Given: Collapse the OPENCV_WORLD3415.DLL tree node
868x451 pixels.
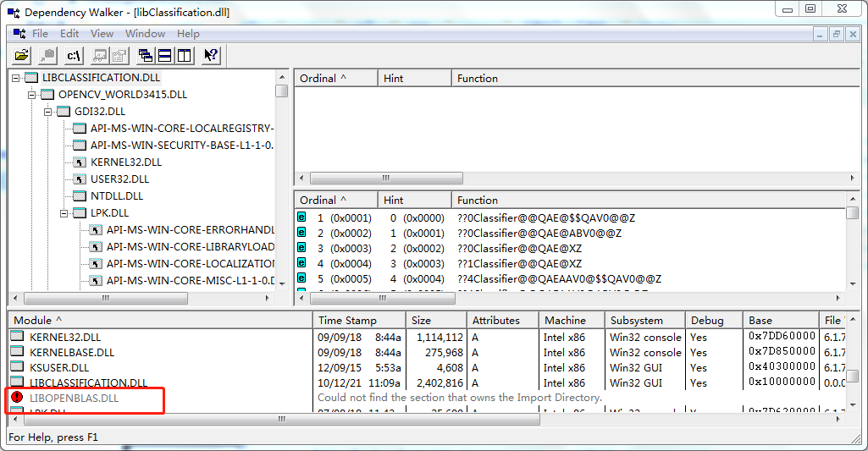Looking at the screenshot, I should click(x=31, y=95).
